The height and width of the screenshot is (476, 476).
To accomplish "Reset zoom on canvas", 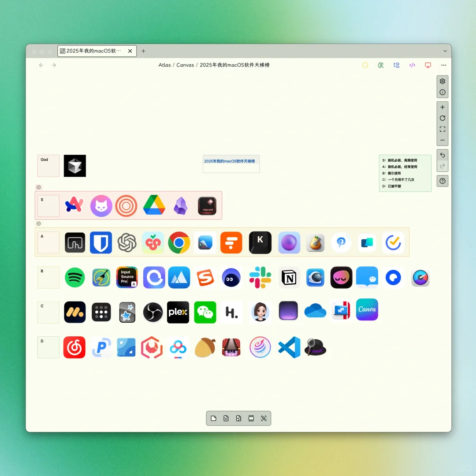I will pos(443,118).
